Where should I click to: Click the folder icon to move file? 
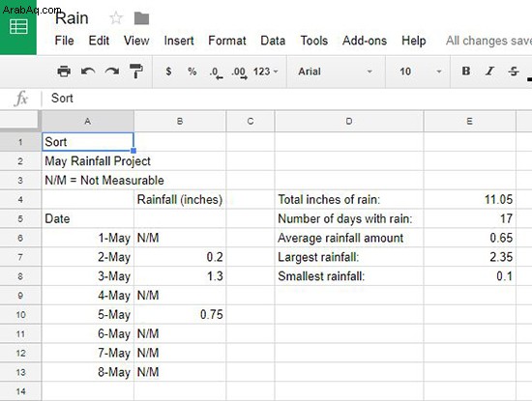(141, 18)
